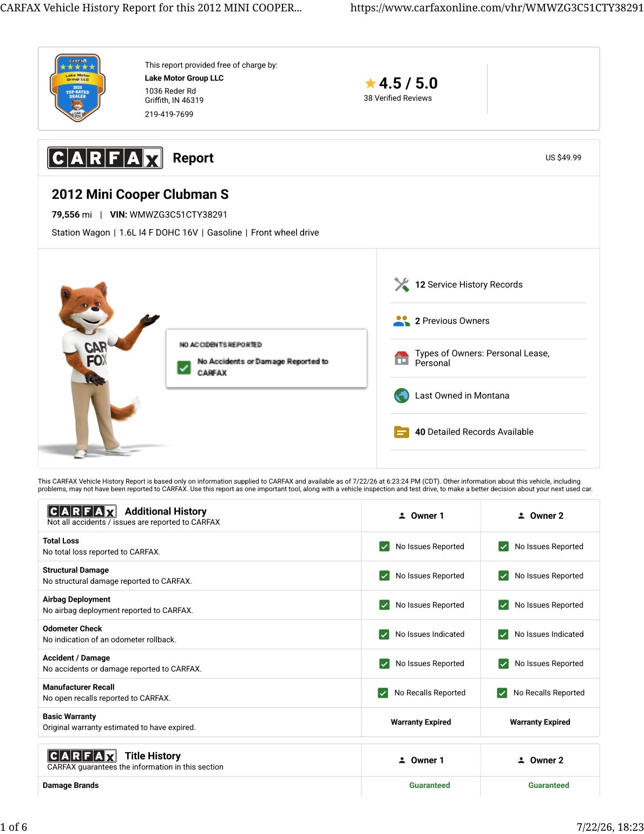Click the Previous Owners people icon
Image resolution: width=644 pixels, height=834 pixels.
[x=402, y=321]
